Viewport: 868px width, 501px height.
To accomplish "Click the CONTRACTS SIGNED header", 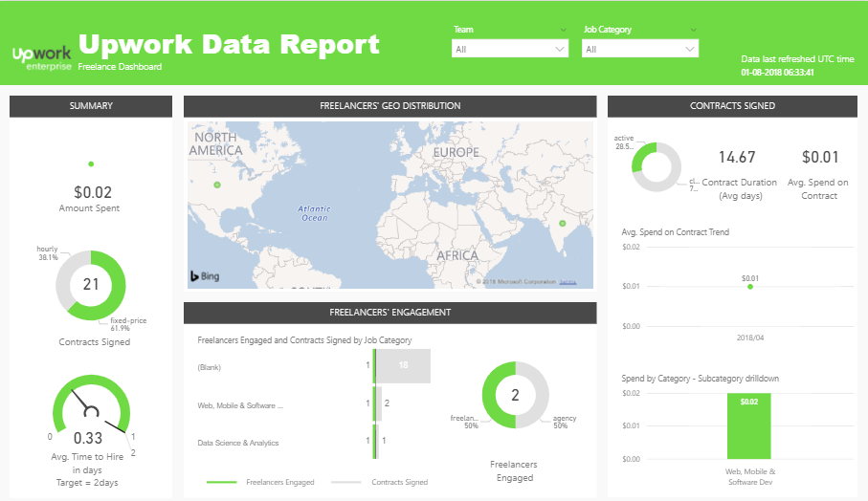I will coord(732,106).
